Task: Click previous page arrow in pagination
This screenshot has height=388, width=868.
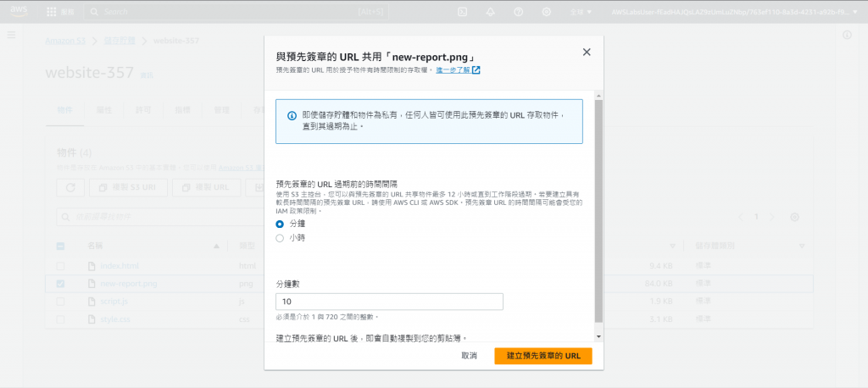Action: click(741, 217)
